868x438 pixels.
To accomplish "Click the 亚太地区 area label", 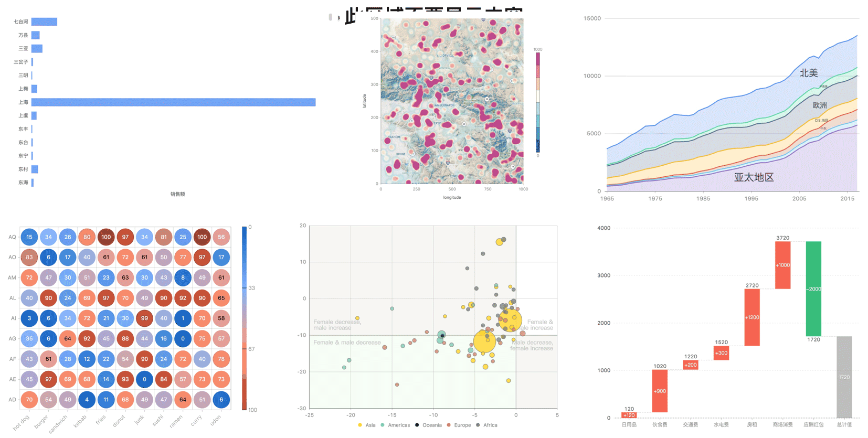I will pos(754,177).
